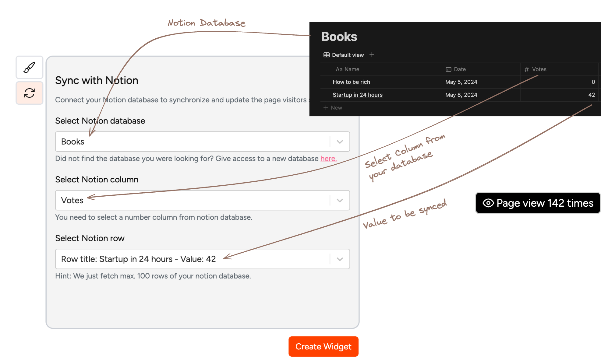
Task: Open the paintbrush style tab
Action: pyautogui.click(x=29, y=67)
